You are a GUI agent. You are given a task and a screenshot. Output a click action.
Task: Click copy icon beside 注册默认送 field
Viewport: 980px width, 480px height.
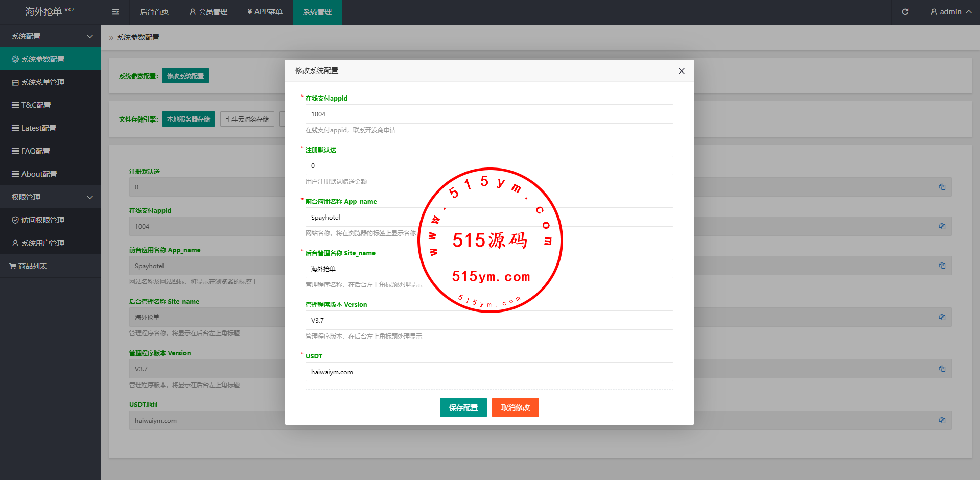coord(942,187)
